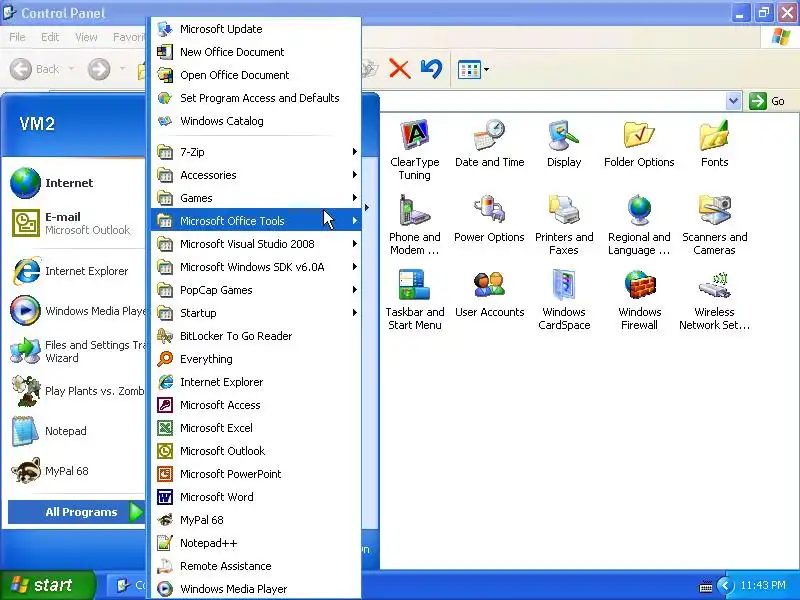Click the Control Panel taskbar button
This screenshot has width=800, height=600.
[129, 585]
